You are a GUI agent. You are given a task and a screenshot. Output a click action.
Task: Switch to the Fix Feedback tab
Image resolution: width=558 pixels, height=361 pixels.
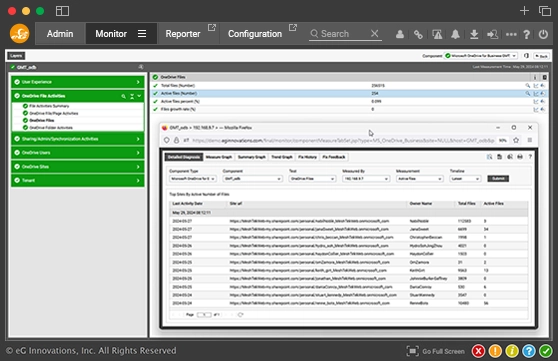[x=334, y=157]
